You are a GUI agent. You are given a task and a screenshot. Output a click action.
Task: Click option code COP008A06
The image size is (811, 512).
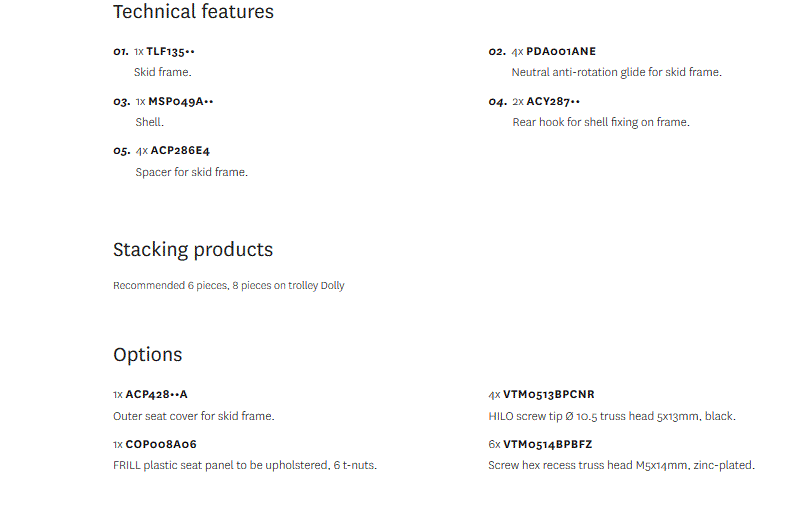161,444
